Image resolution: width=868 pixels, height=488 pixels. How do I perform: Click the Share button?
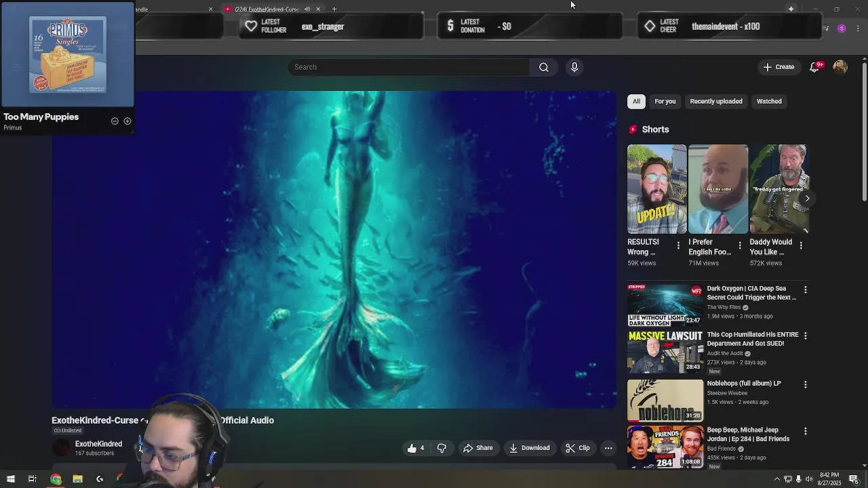click(478, 448)
